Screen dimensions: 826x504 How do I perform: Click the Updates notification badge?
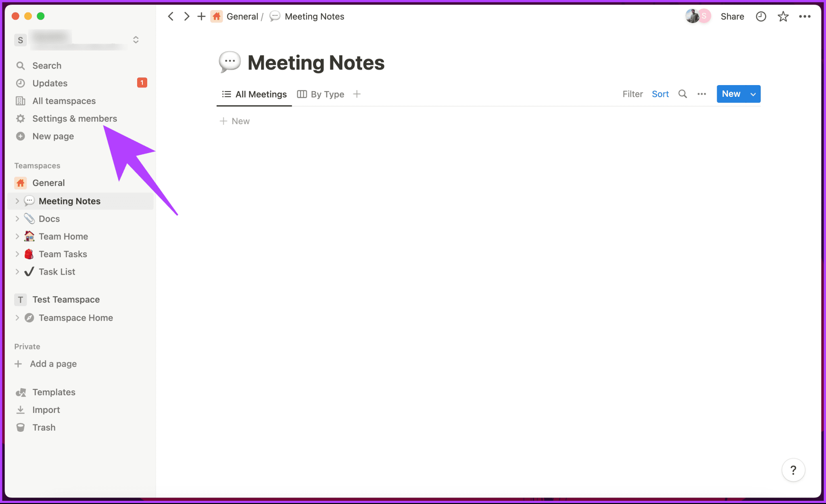[x=142, y=83]
